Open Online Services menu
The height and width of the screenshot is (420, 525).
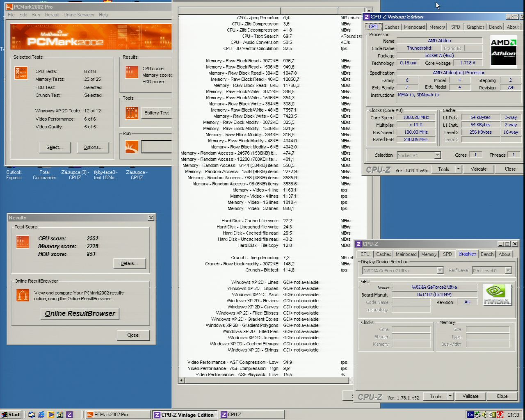pos(79,15)
